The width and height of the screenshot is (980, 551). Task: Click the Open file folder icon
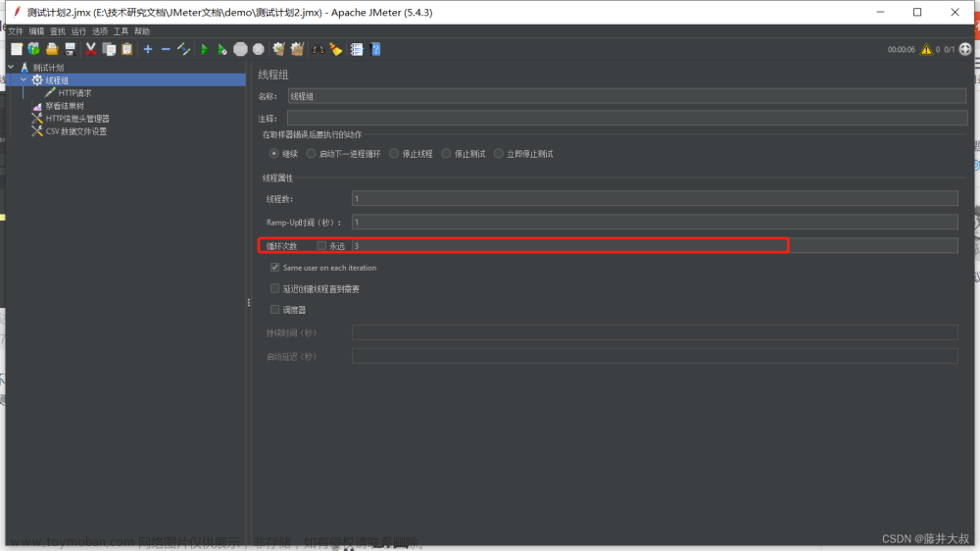coord(52,49)
